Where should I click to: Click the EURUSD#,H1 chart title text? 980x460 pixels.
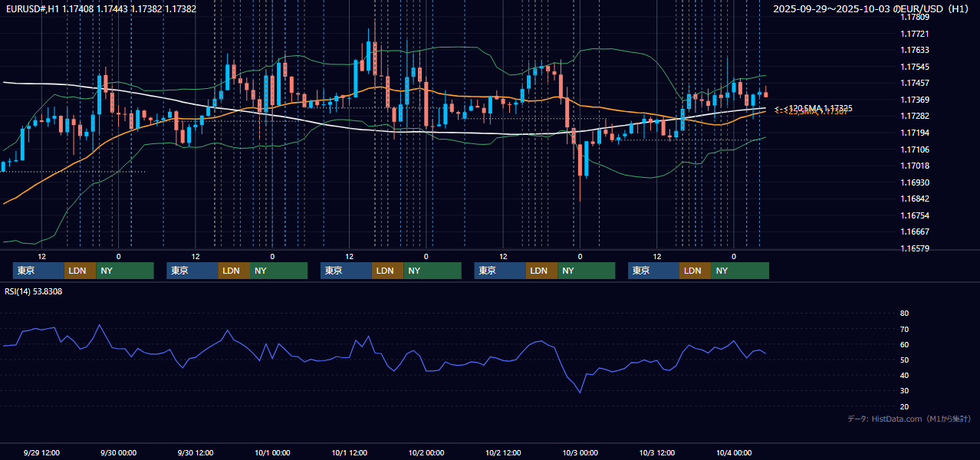click(x=100, y=9)
